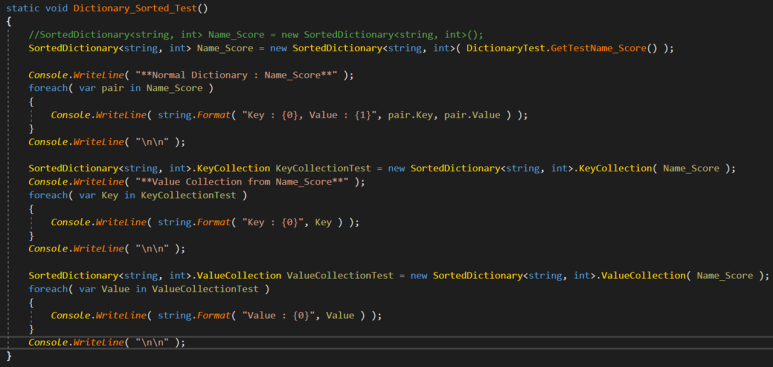Click the last Console.WriteLine "\n\n" line
The height and width of the screenshot is (367, 773).
click(107, 342)
